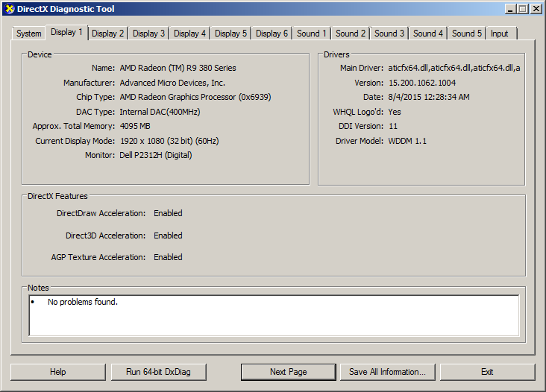Screen dimensions: 546x392
Task: Select the Display 6 tab
Action: click(272, 34)
